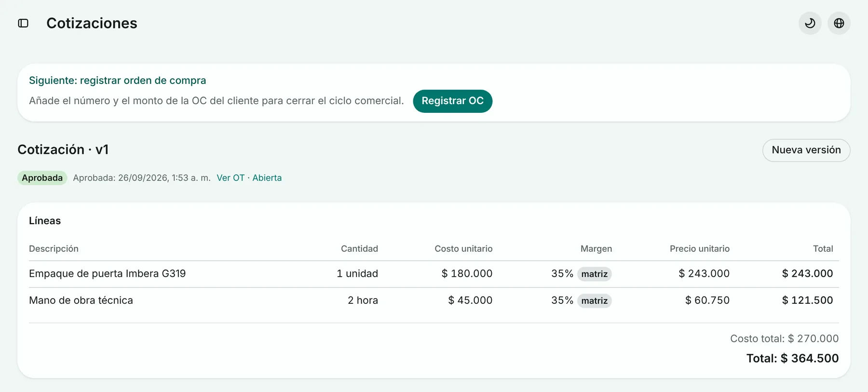The image size is (868, 392).
Task: Click the Mano de obra técnica line
Action: [x=81, y=300]
